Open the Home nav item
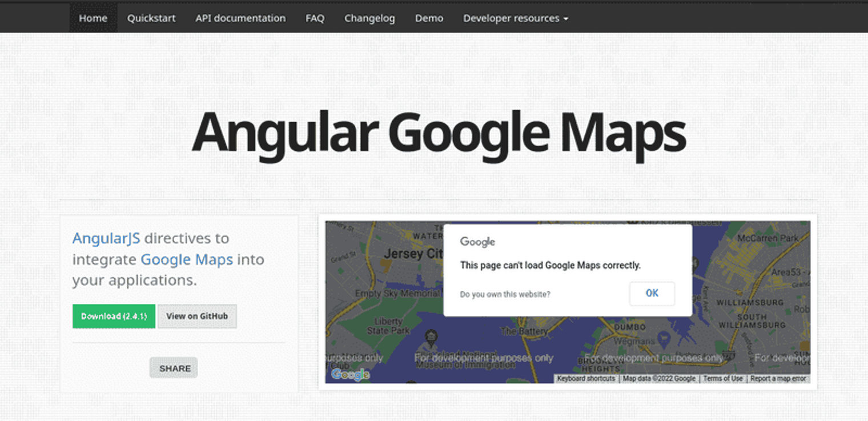The height and width of the screenshot is (421, 868). coord(93,18)
